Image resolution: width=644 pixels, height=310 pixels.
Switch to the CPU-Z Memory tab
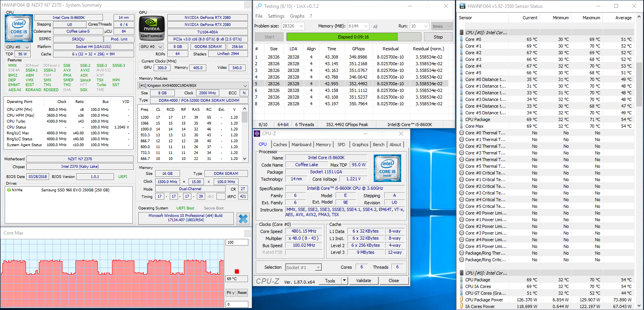coord(323,145)
